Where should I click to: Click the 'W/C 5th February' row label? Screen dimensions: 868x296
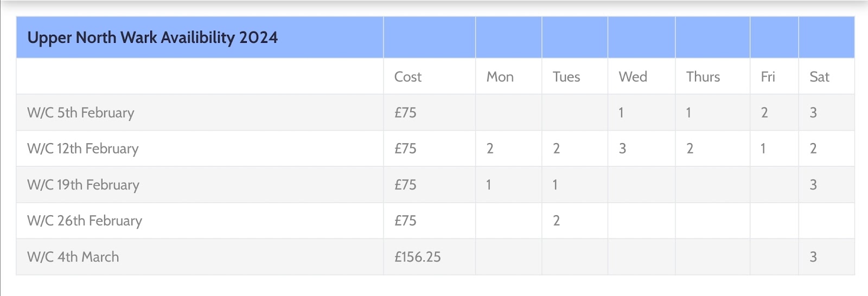(81, 113)
